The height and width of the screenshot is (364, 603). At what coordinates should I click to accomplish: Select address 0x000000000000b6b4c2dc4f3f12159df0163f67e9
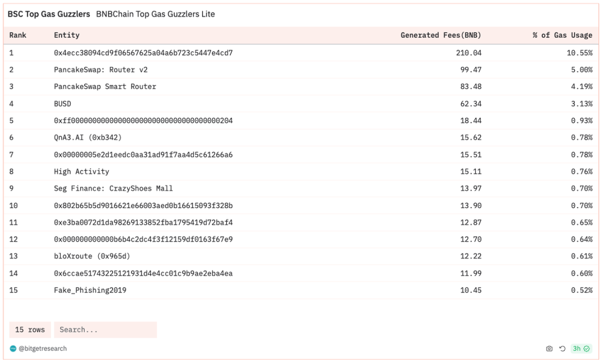pyautogui.click(x=143, y=240)
